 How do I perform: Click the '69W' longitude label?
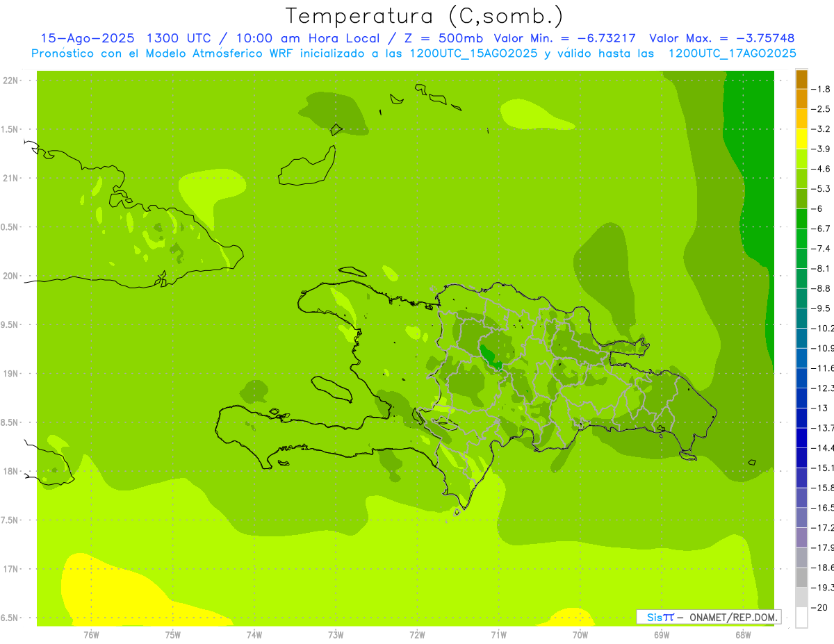(x=662, y=635)
